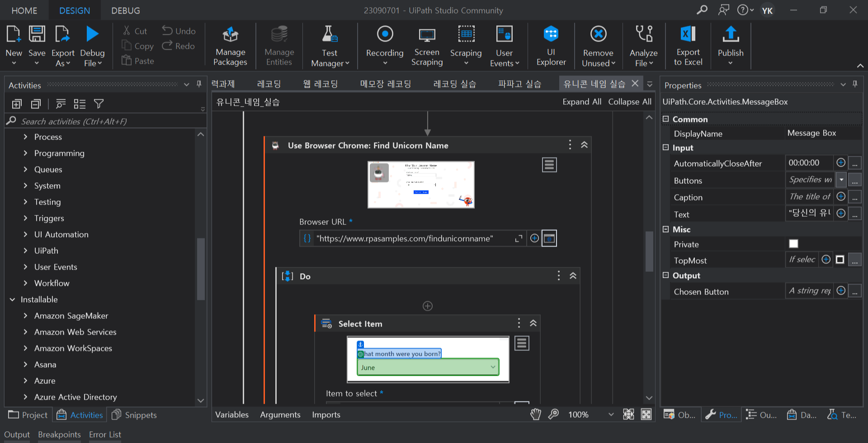Activate pan hand tool in designer
Image resolution: width=868 pixels, height=443 pixels.
click(536, 415)
